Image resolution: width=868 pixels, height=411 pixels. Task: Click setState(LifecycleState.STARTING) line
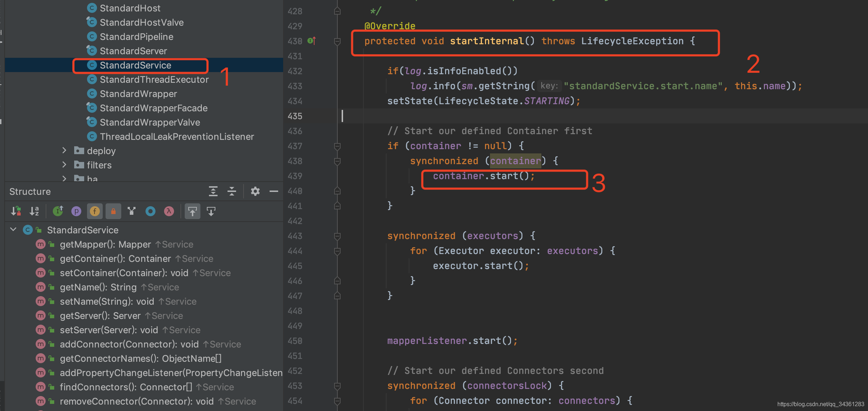pyautogui.click(x=484, y=101)
